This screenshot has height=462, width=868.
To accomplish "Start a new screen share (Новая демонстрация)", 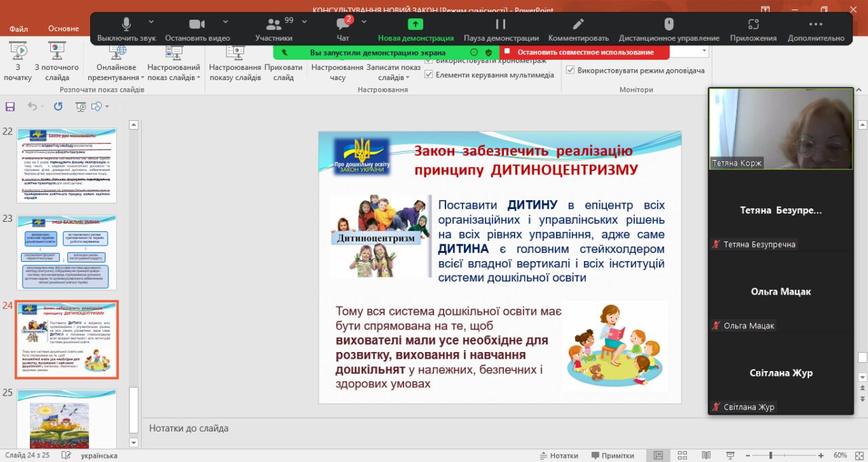I will (416, 30).
